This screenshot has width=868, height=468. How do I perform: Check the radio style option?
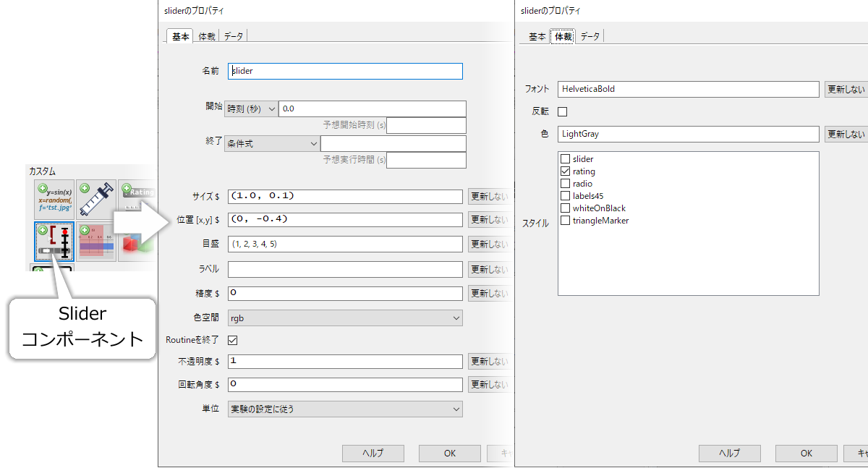[565, 184]
